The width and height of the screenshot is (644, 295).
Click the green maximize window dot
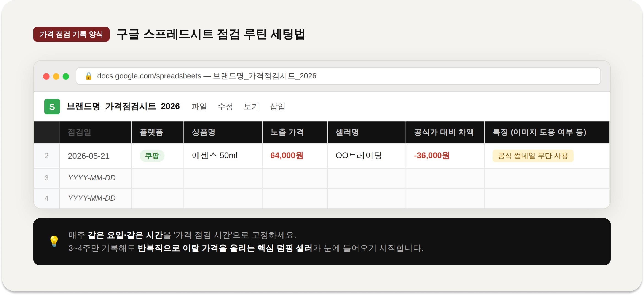[66, 76]
